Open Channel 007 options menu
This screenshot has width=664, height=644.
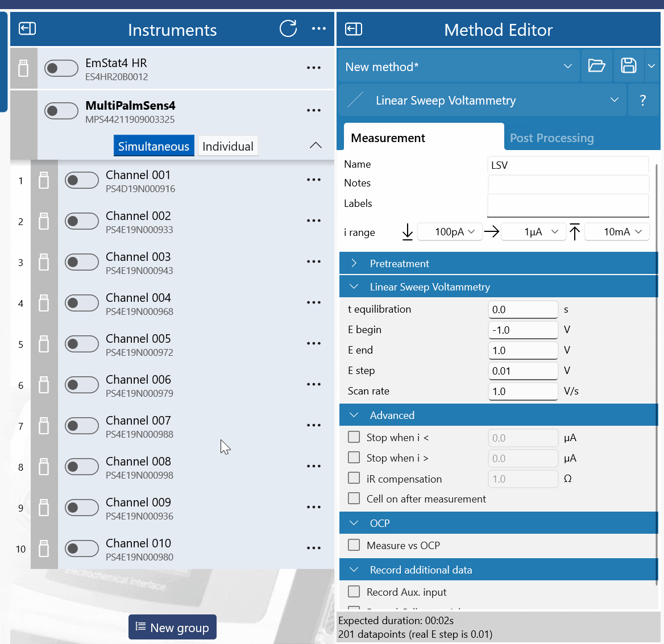313,426
